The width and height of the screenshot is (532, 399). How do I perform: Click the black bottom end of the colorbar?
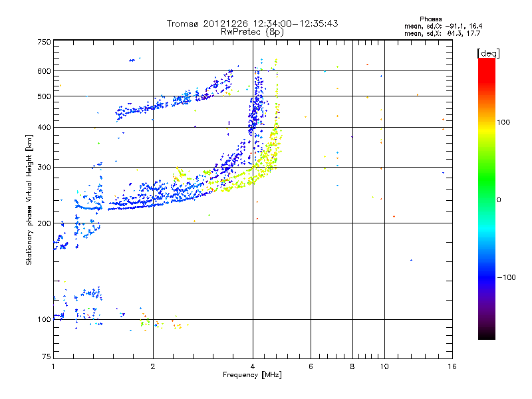(x=487, y=334)
